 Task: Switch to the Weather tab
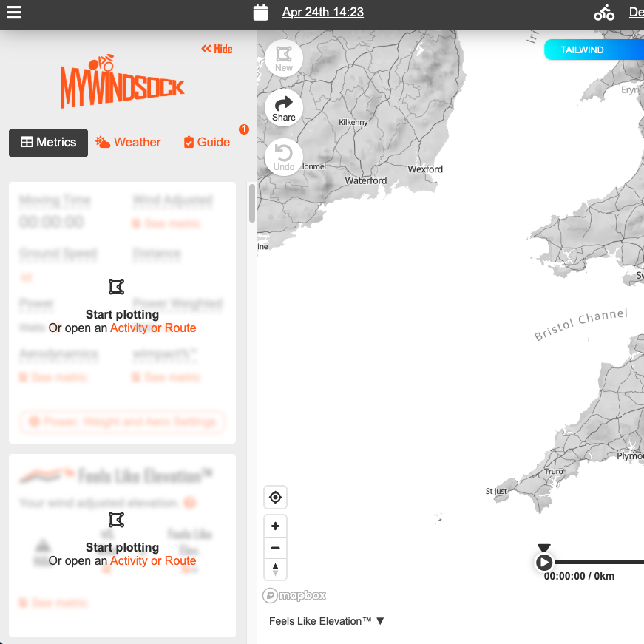pyautogui.click(x=128, y=142)
